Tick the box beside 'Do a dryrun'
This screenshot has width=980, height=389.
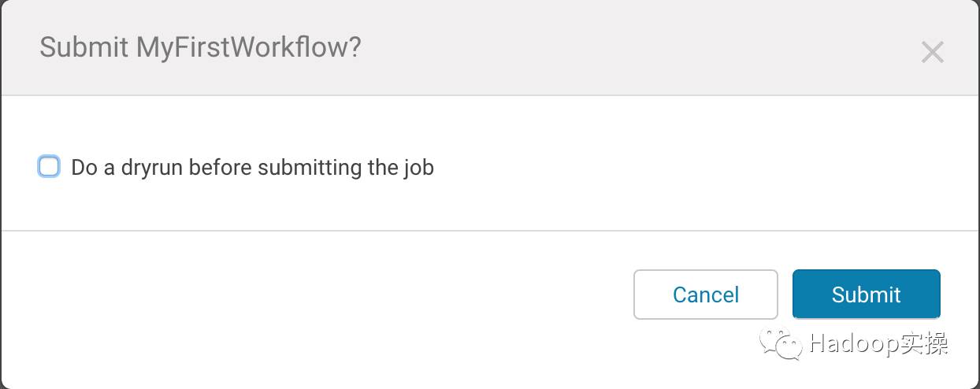click(x=49, y=166)
